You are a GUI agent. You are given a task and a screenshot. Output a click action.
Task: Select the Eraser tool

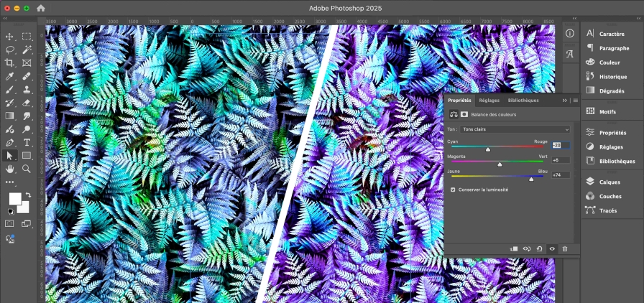[27, 103]
